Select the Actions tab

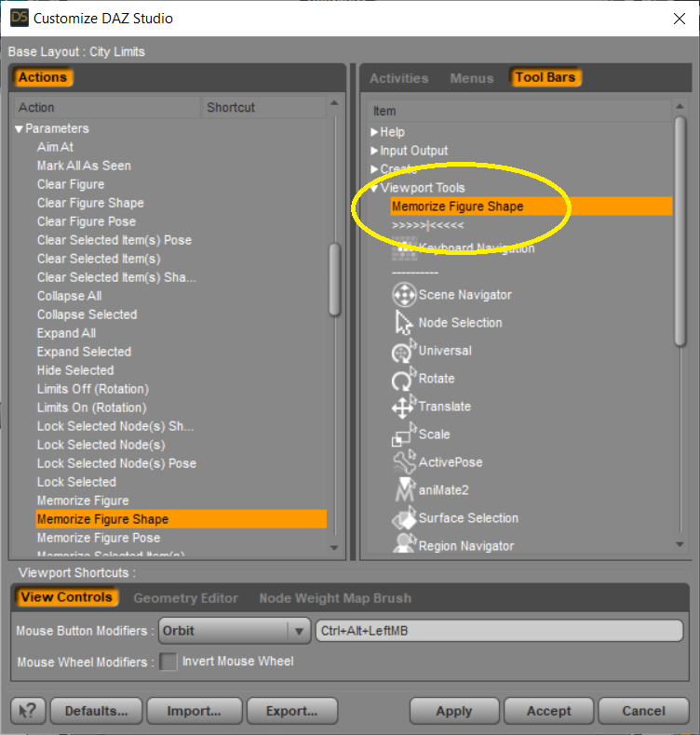point(43,77)
